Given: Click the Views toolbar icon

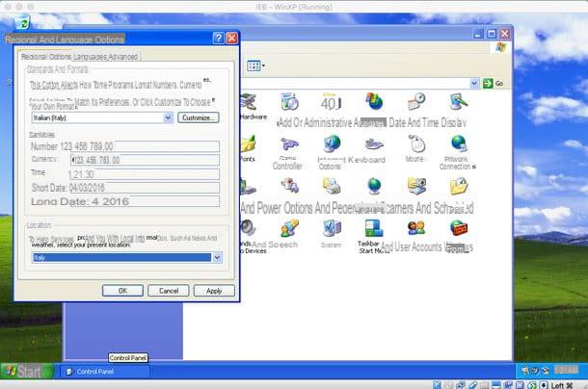Looking at the screenshot, I should pos(256,66).
